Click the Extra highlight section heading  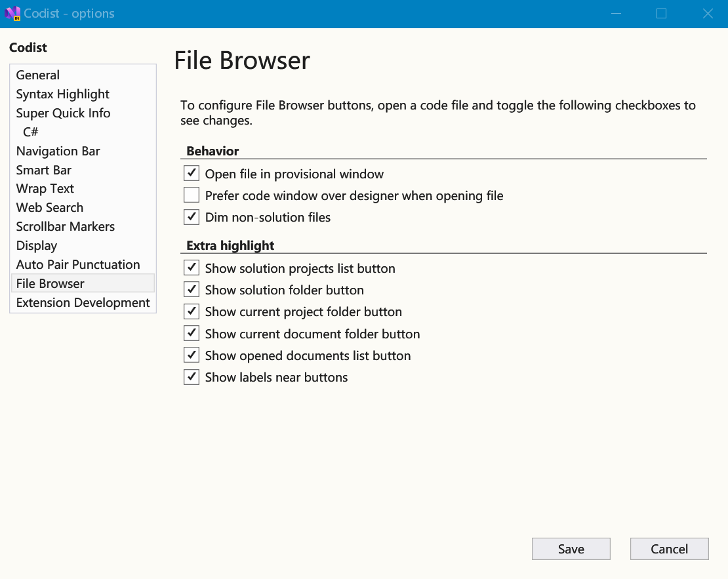(230, 246)
